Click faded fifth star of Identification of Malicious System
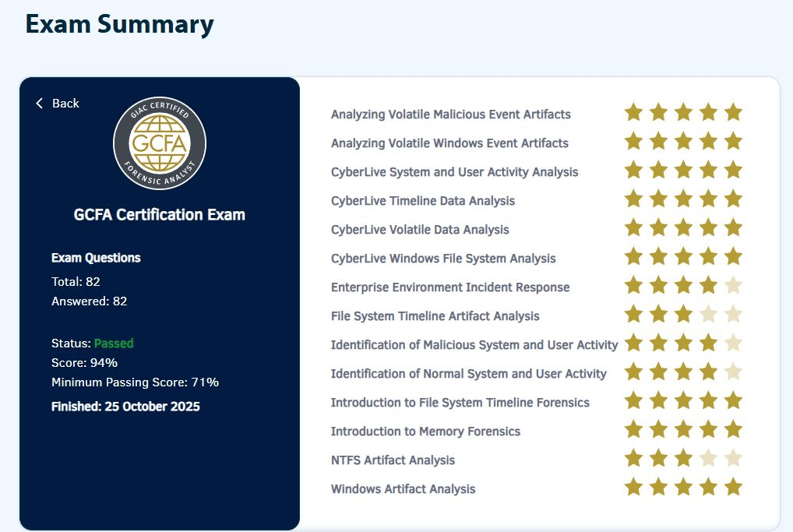Viewport: 793px width, 532px height. point(733,343)
